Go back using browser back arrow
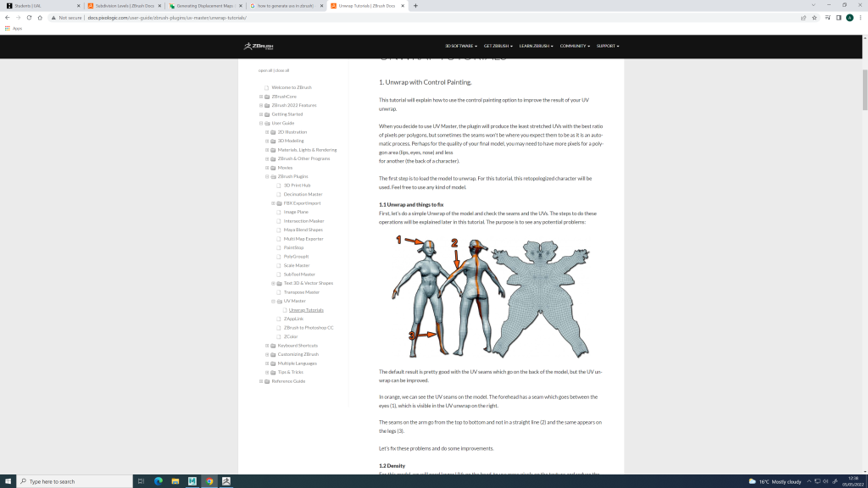Image resolution: width=868 pixels, height=488 pixels. coord(7,18)
